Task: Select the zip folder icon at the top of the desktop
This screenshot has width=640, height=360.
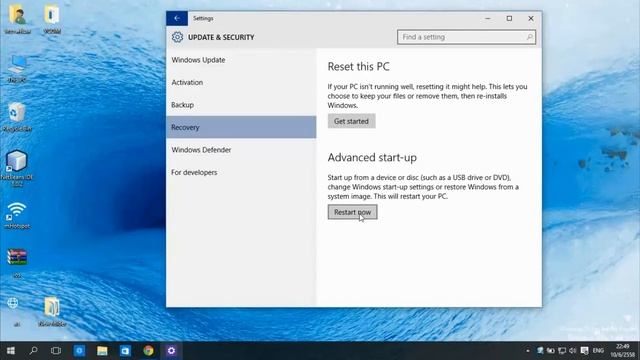Action: (52, 19)
